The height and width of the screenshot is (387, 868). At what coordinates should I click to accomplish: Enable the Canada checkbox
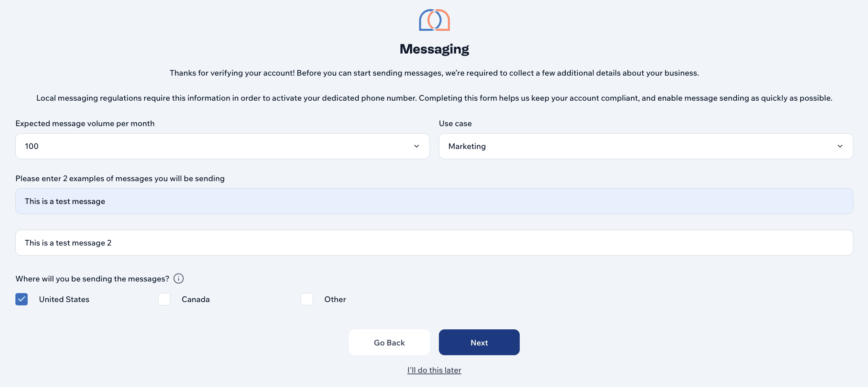point(164,299)
